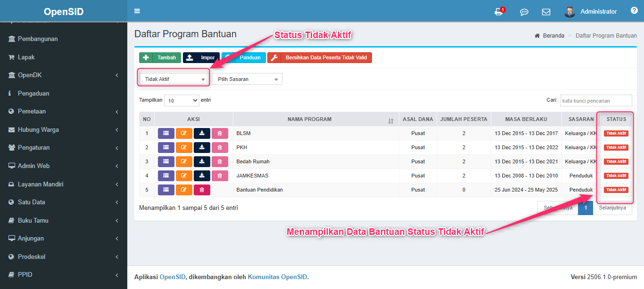Download data for JAMKESMAS program

[x=202, y=176]
